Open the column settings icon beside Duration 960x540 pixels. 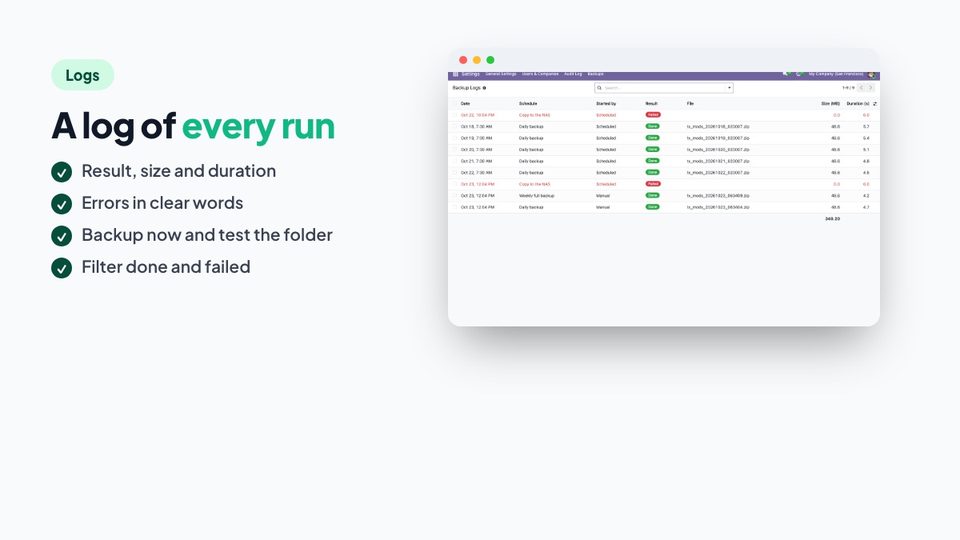pos(875,103)
